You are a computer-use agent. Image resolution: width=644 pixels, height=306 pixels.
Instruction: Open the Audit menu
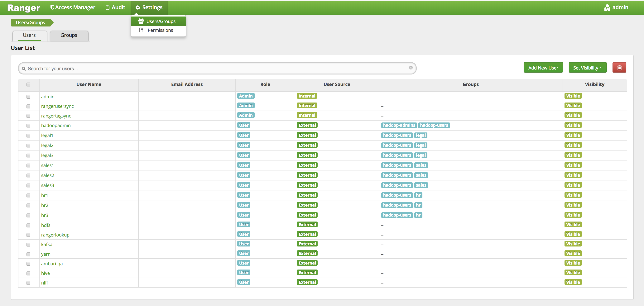click(x=115, y=7)
